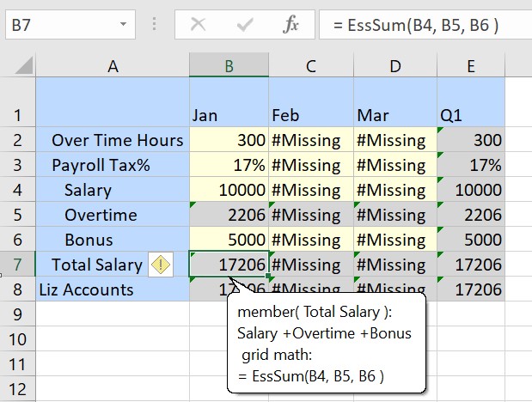
Task: Click the Select All corner triangle
Action: [x=24, y=64]
